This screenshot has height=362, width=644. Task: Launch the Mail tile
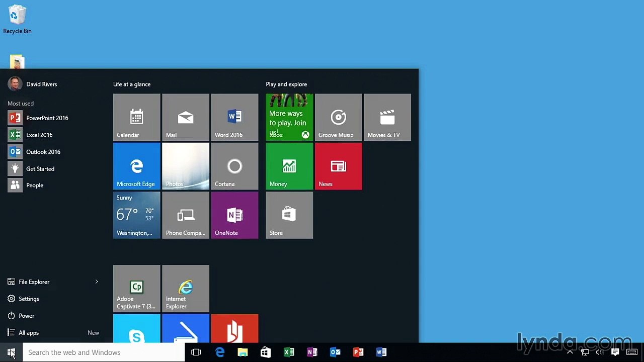click(186, 117)
